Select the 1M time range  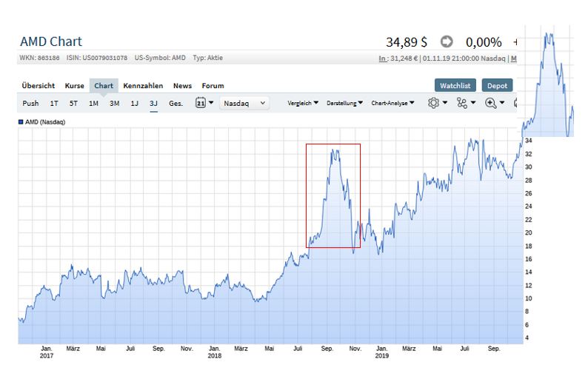(93, 103)
